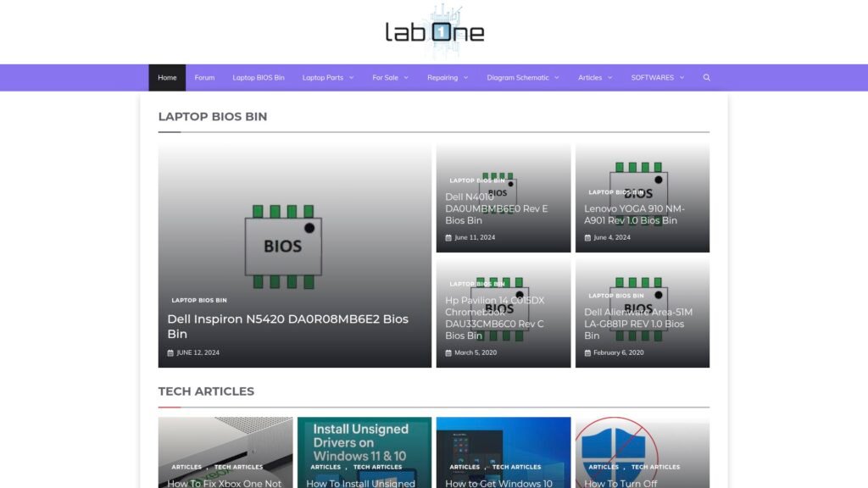Select the SOFTWARES menu label
The width and height of the screenshot is (868, 488).
pos(653,77)
